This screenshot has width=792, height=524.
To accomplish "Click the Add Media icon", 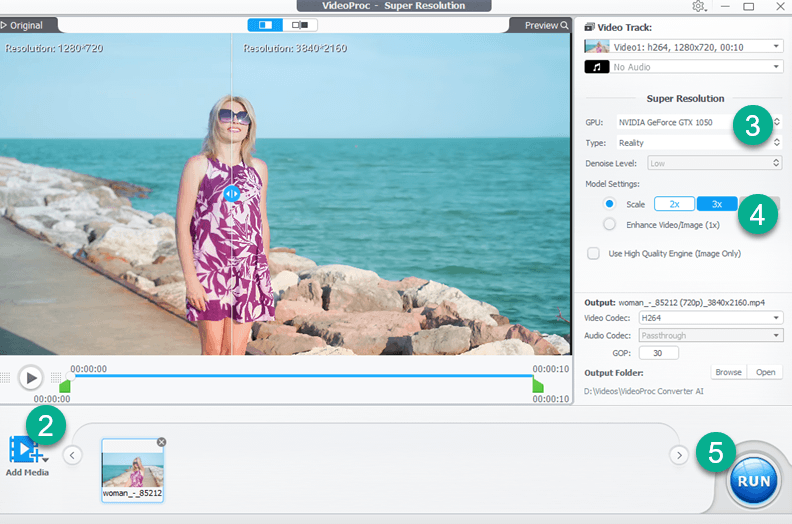I will pyautogui.click(x=23, y=449).
